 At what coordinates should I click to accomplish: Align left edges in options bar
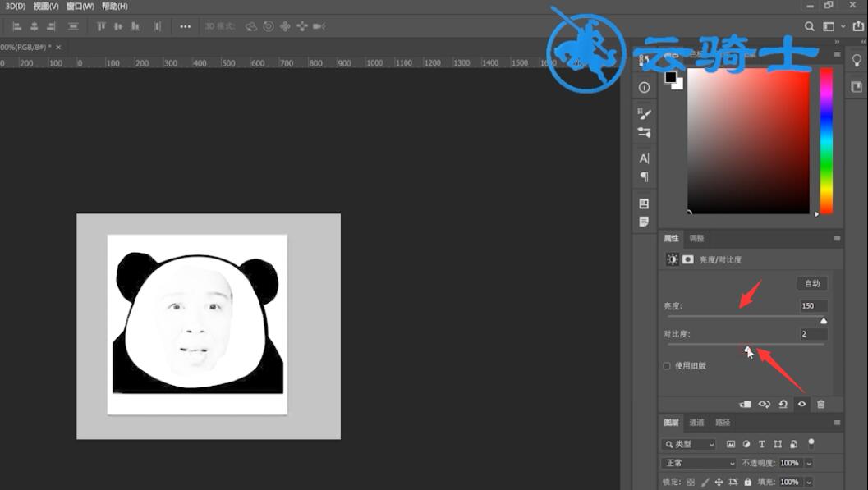pyautogui.click(x=16, y=26)
